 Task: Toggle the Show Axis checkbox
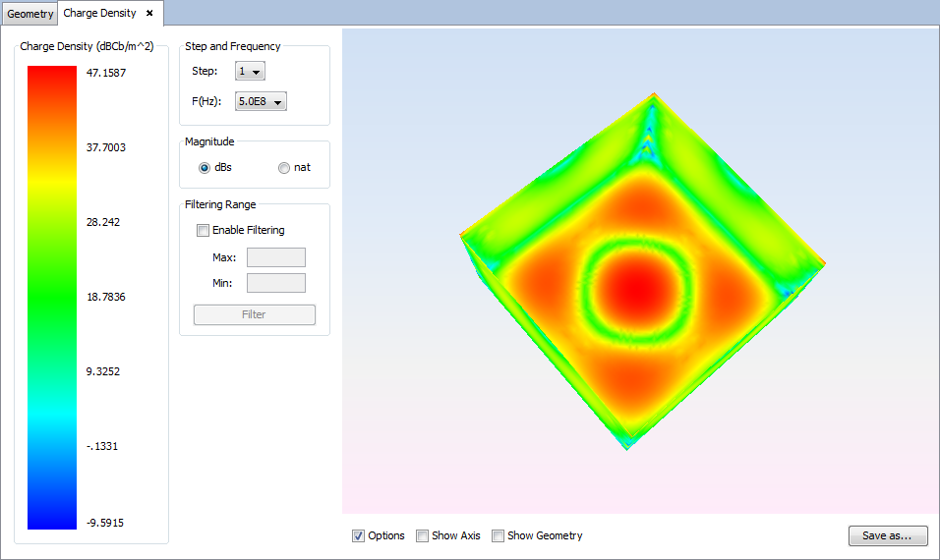[423, 536]
